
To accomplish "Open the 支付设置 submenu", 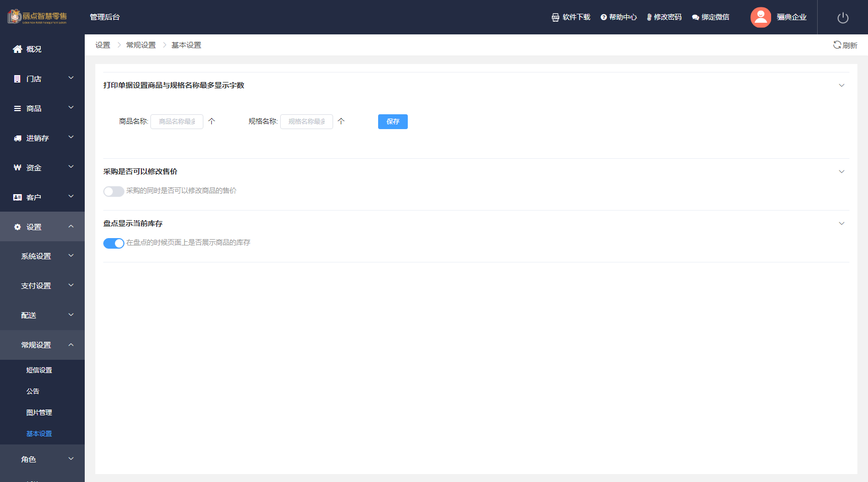I will click(42, 286).
